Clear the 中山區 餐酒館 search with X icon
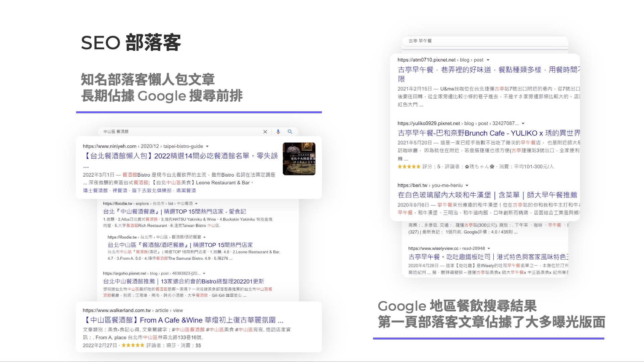The height and width of the screenshot is (362, 644). (x=265, y=132)
